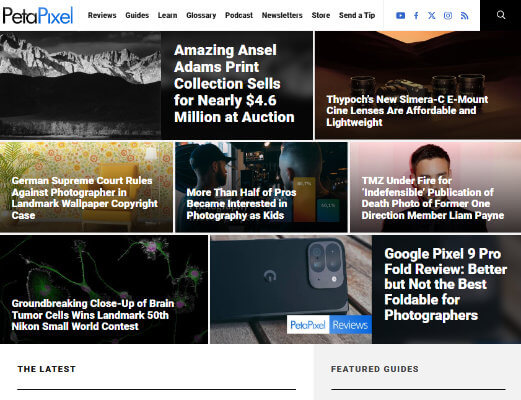Open the Glossary menu item
This screenshot has width=521, height=400.
201,15
